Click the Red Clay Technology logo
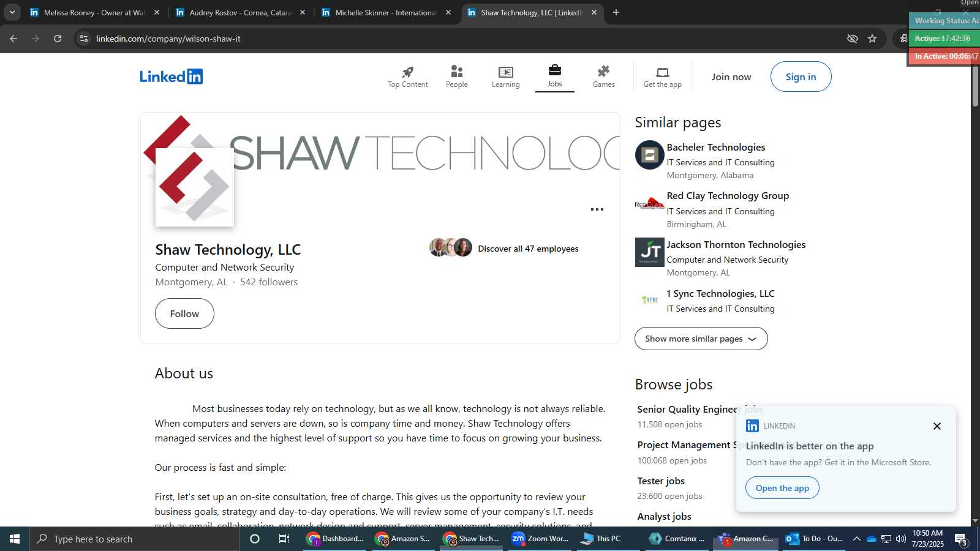The width and height of the screenshot is (980, 551). click(649, 204)
